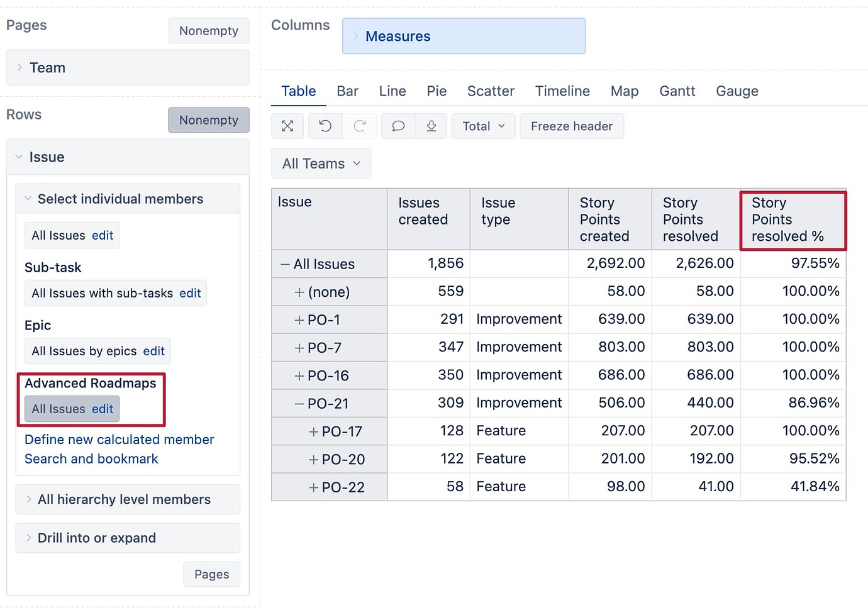This screenshot has height=610, width=868.
Task: Expand All hierarchy level members section
Action: coord(124,499)
